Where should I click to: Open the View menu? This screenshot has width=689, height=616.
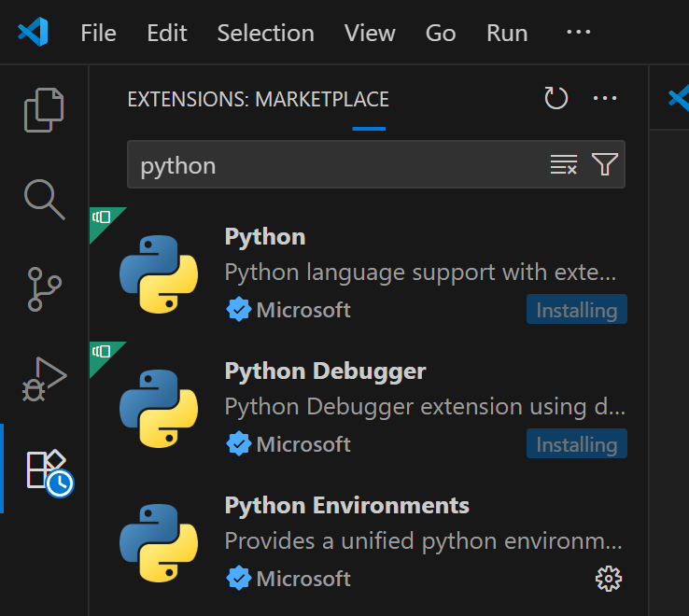point(370,33)
